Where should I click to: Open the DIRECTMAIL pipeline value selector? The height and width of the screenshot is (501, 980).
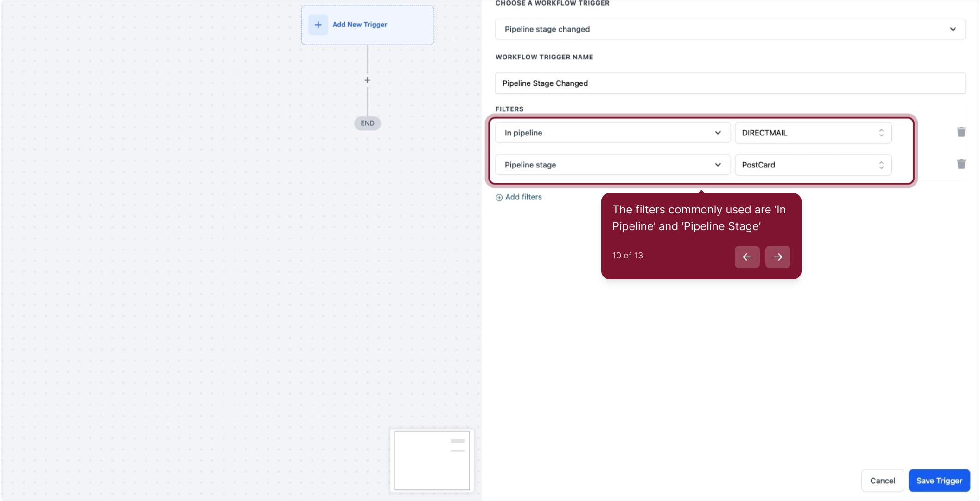point(813,133)
